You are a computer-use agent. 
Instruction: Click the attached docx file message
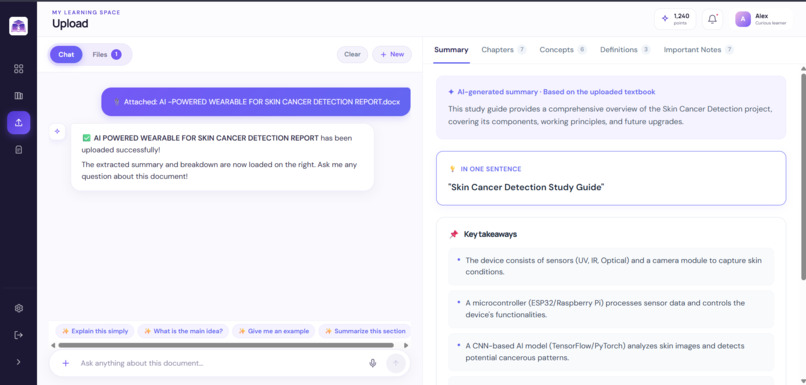(255, 102)
